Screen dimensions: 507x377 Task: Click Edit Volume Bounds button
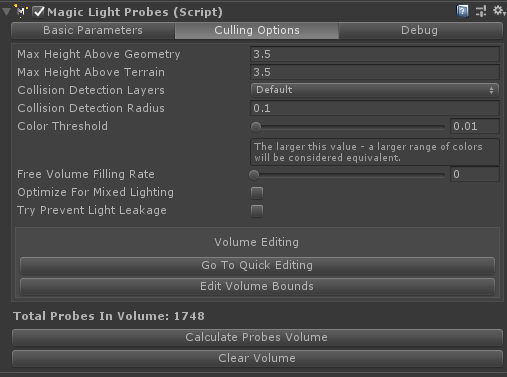tap(257, 286)
